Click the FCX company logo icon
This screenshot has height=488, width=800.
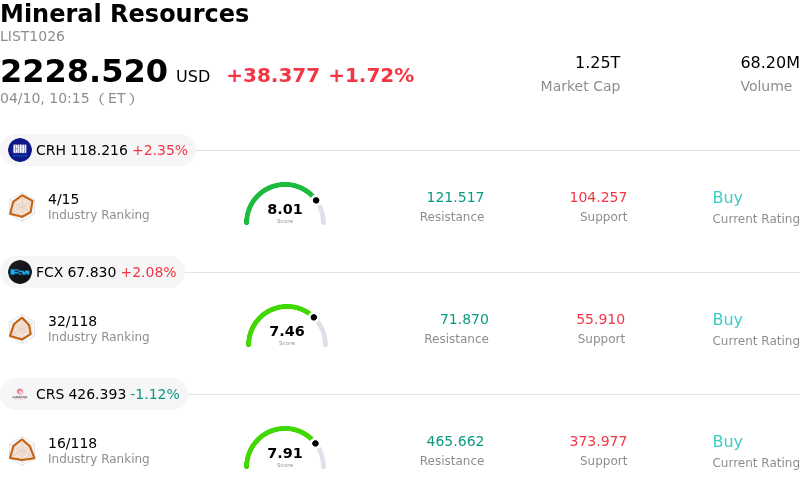point(20,272)
